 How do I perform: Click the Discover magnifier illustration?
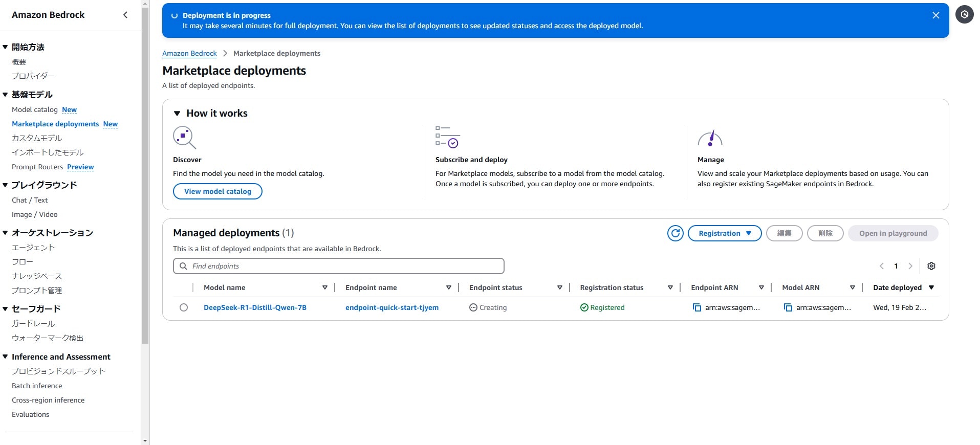click(x=185, y=137)
